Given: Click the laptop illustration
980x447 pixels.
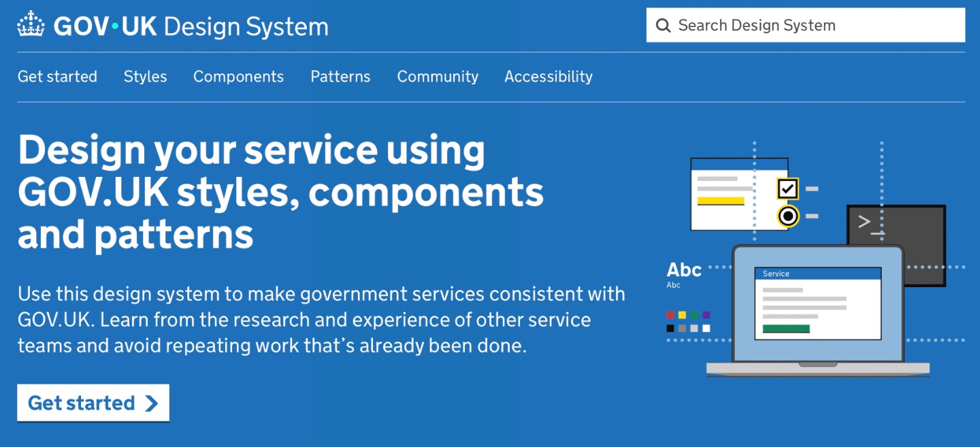Looking at the screenshot, I should (x=818, y=310).
